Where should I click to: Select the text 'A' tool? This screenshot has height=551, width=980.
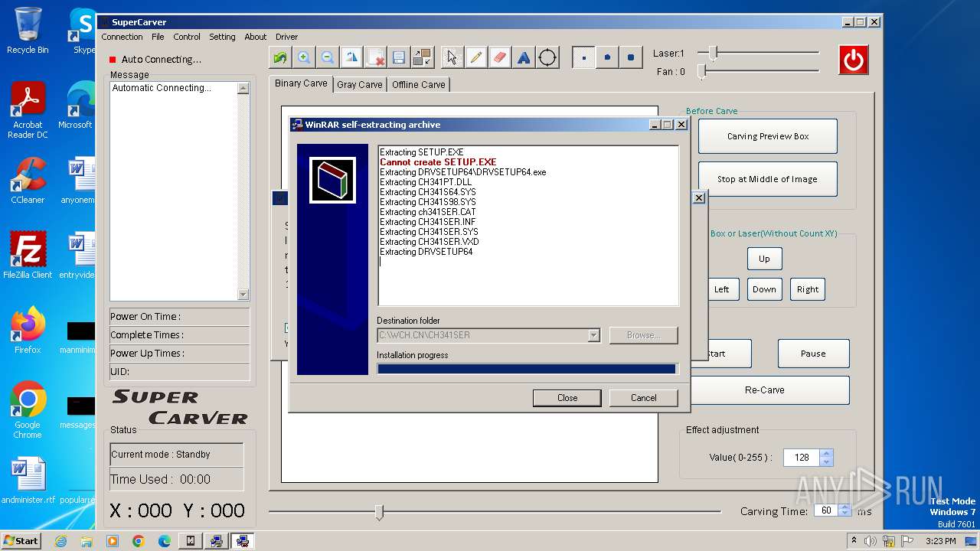click(x=524, y=57)
